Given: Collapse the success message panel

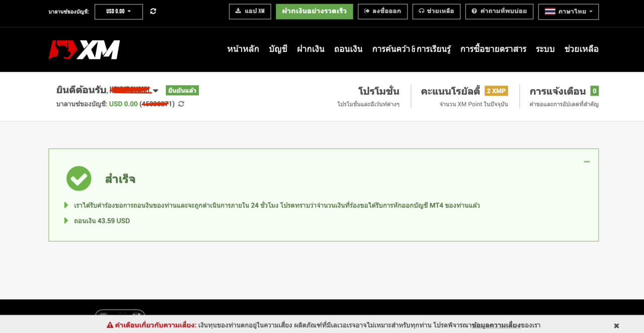Looking at the screenshot, I should pyautogui.click(x=587, y=161).
